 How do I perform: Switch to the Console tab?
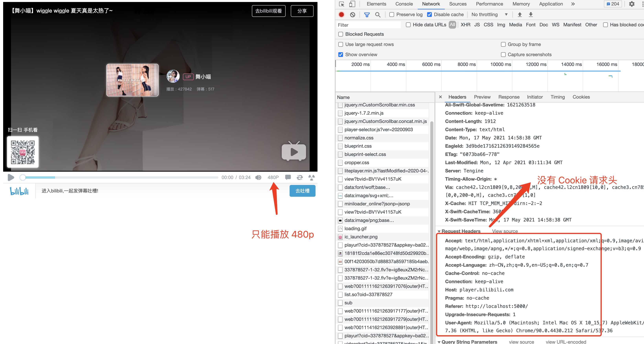(x=404, y=4)
